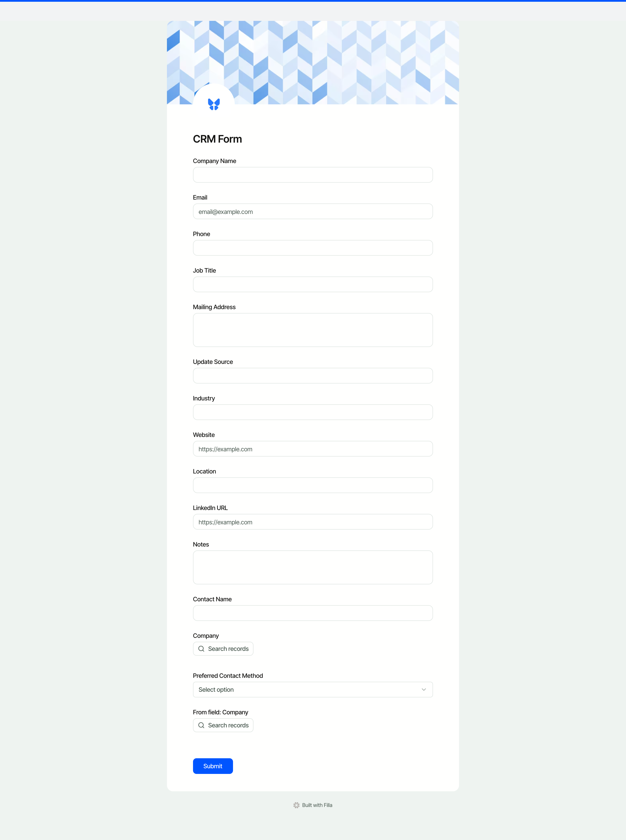Click the Update Source input

pyautogui.click(x=313, y=376)
